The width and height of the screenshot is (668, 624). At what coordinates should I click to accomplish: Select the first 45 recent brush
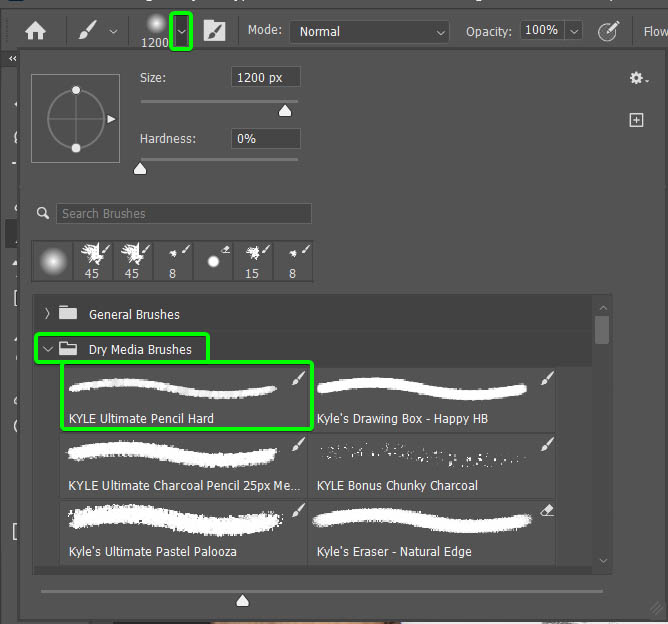coord(93,261)
